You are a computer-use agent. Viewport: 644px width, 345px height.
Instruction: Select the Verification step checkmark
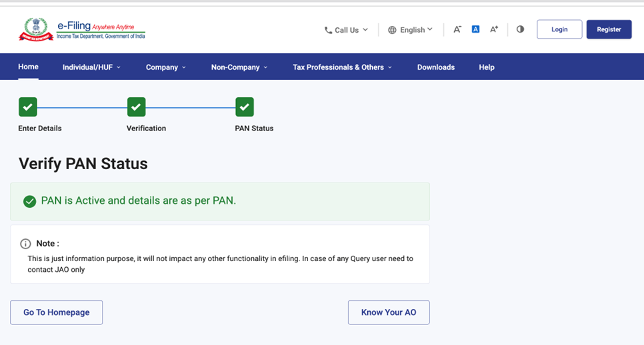(x=136, y=107)
